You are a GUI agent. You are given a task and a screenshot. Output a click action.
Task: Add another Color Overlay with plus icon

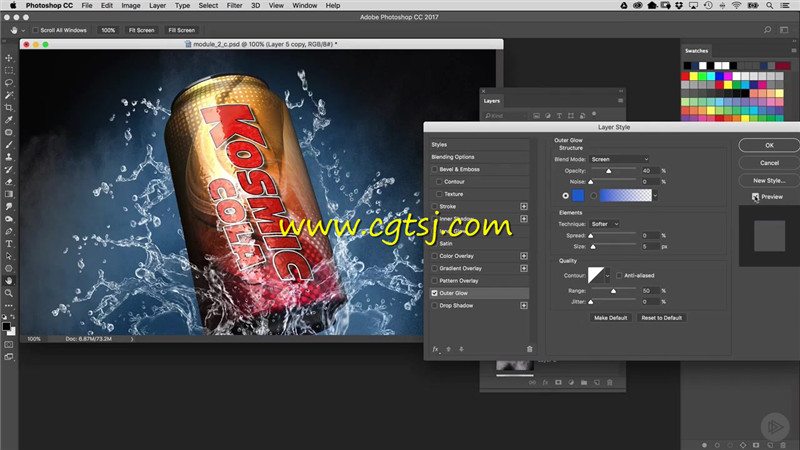tap(523, 256)
